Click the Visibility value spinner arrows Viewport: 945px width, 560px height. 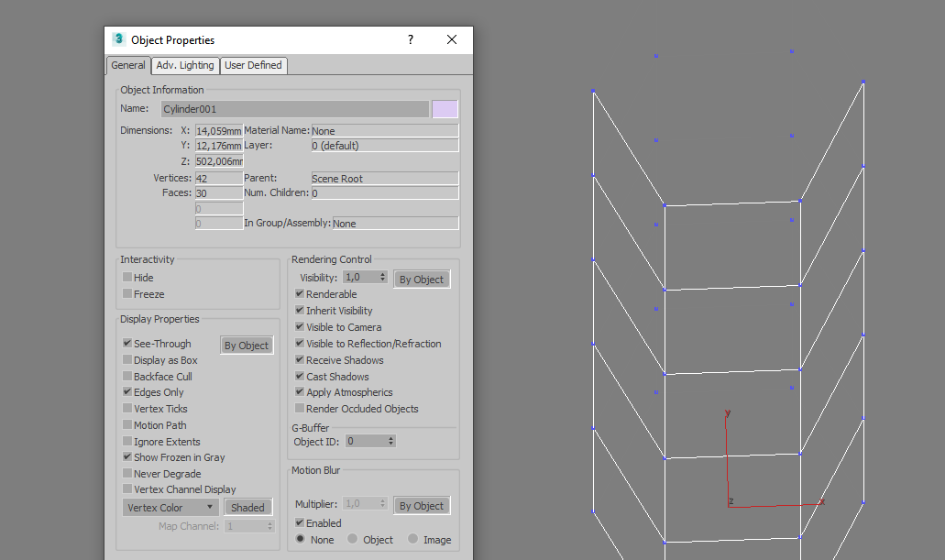point(382,278)
